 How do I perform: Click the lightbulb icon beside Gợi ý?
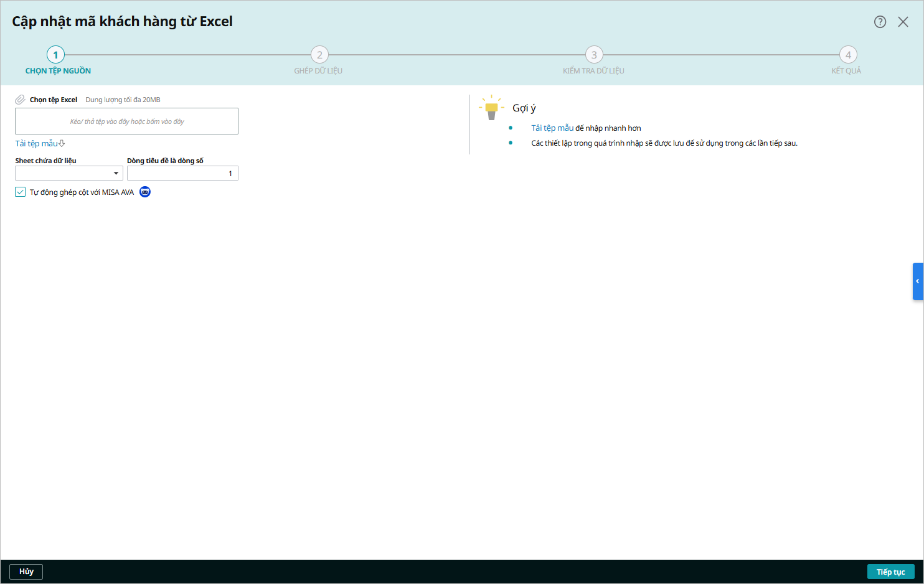pos(491,108)
